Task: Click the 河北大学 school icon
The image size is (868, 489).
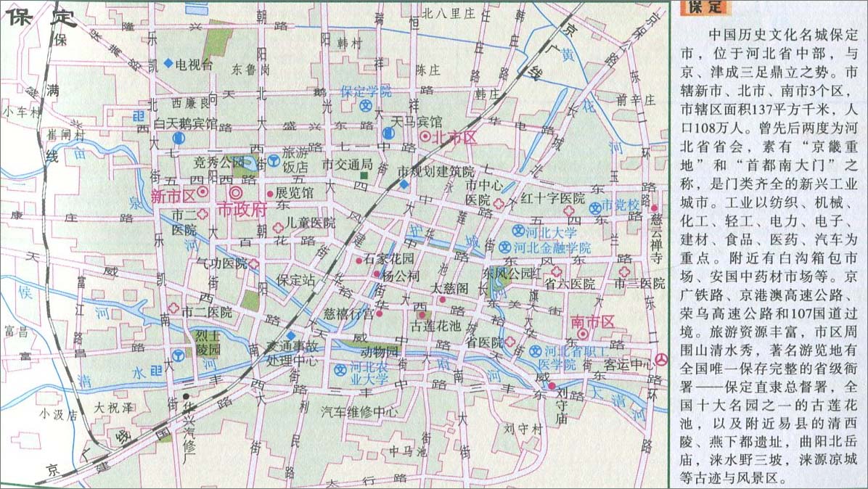Action: [x=517, y=231]
